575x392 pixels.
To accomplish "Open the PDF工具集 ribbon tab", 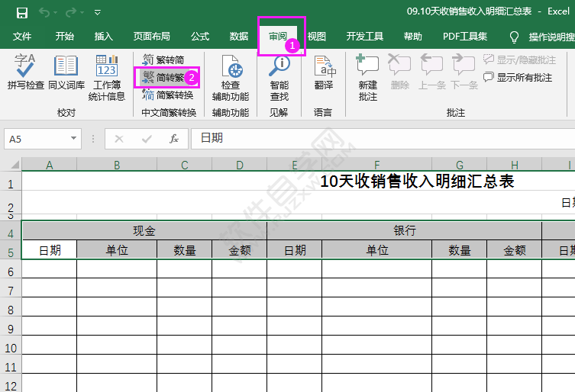I will point(465,37).
